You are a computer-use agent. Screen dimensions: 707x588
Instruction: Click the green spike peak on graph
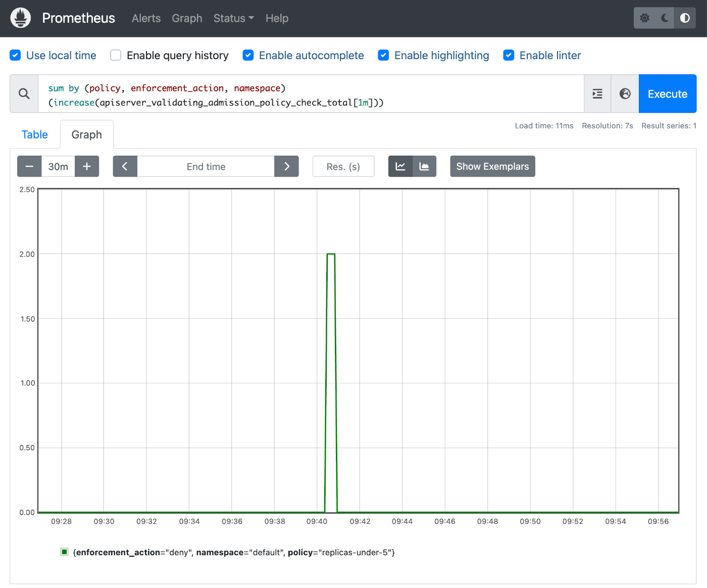point(331,254)
